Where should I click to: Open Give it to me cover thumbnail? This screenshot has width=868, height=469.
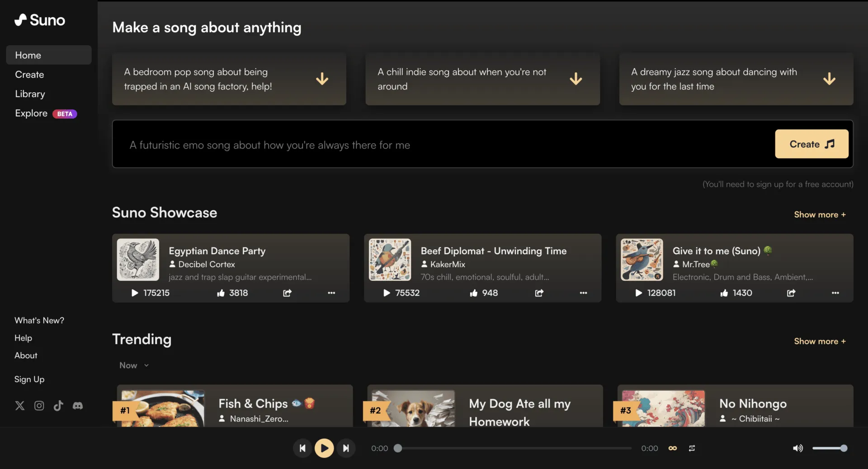642,260
